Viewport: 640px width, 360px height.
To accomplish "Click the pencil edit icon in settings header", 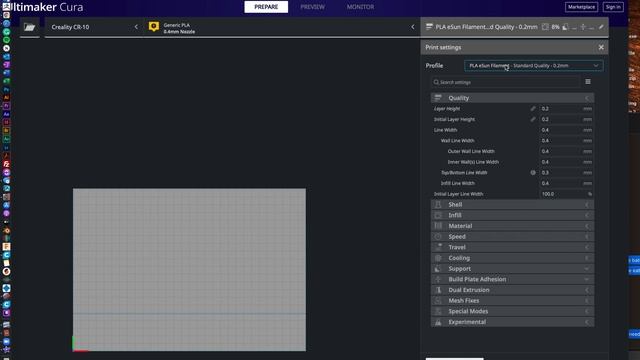I will (x=601, y=27).
